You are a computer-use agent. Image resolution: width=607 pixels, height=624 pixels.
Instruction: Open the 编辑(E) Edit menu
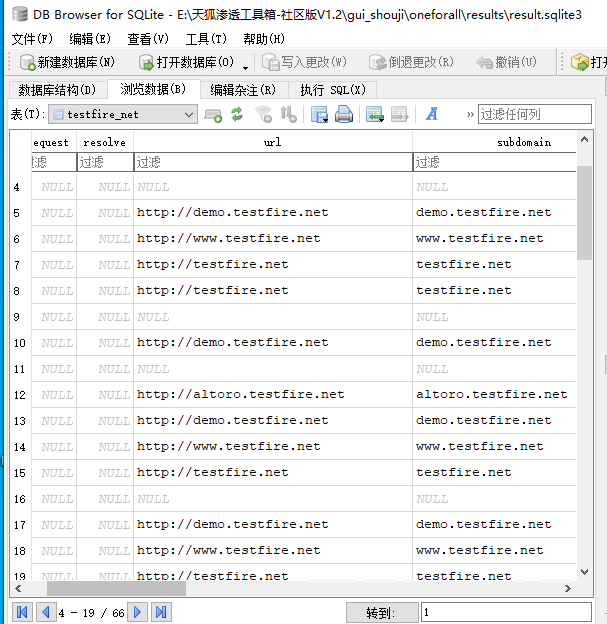(90, 39)
